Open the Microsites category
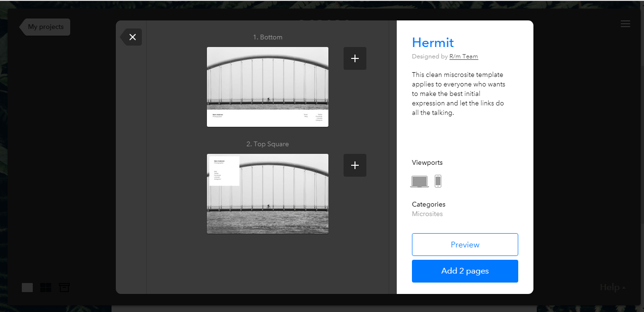This screenshot has width=644, height=312. click(427, 214)
